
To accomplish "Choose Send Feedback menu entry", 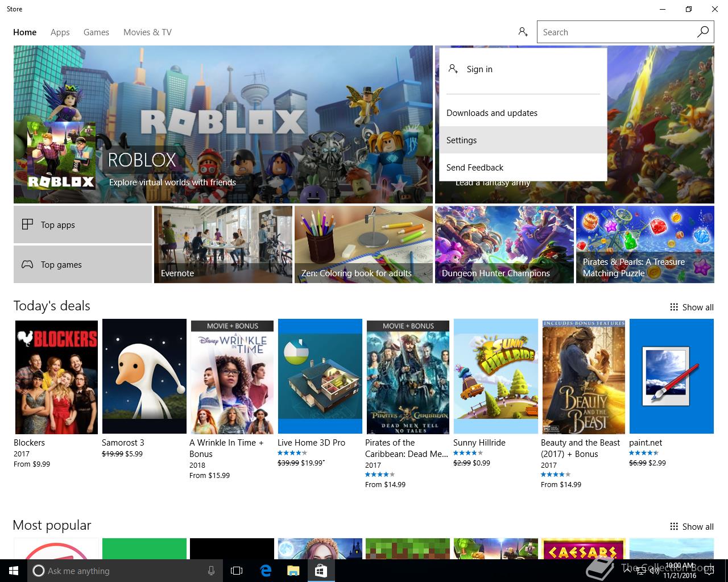I will click(523, 167).
